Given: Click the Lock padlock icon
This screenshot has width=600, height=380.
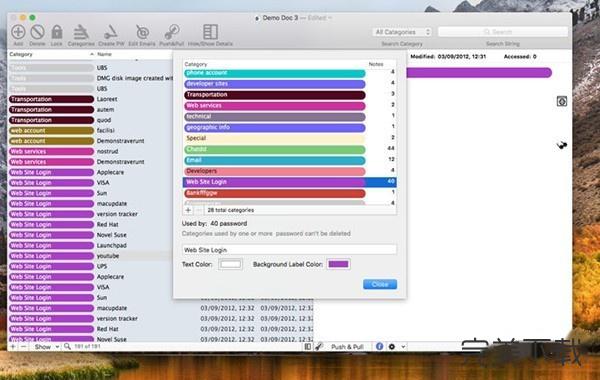Looking at the screenshot, I should tap(57, 32).
